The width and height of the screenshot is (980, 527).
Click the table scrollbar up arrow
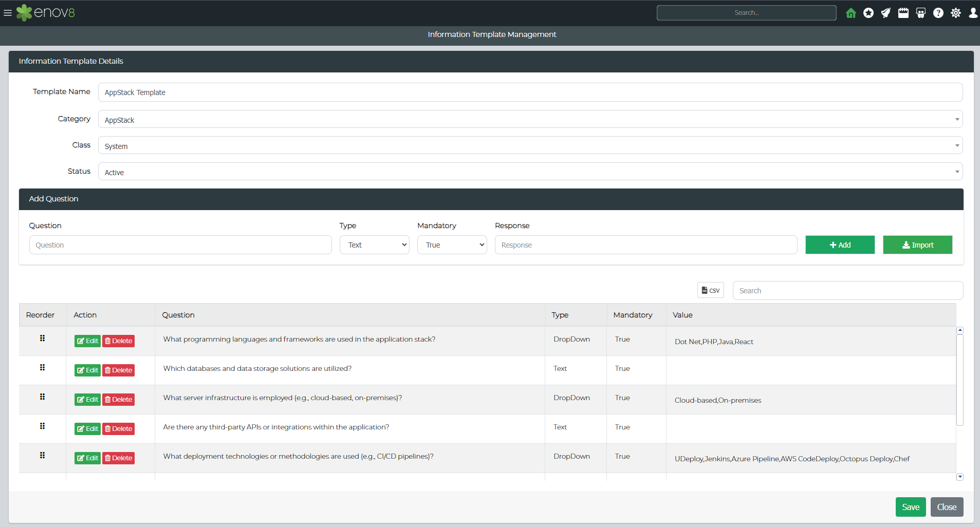coord(959,330)
